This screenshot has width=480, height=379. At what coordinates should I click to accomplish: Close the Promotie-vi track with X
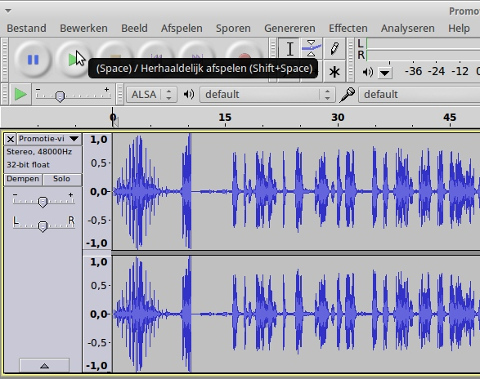pos(10,139)
